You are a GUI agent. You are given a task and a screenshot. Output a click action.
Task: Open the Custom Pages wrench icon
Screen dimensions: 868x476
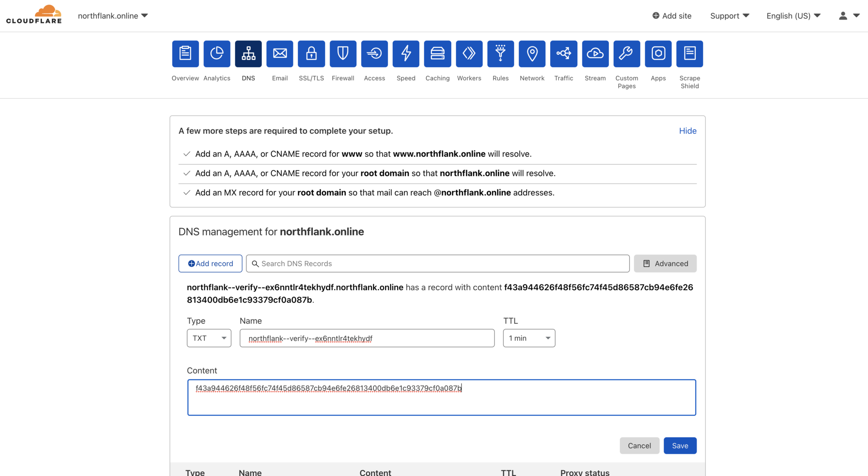tap(627, 54)
